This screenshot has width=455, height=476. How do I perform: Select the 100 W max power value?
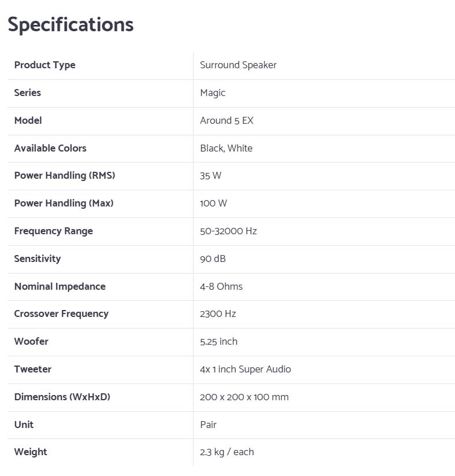click(213, 203)
